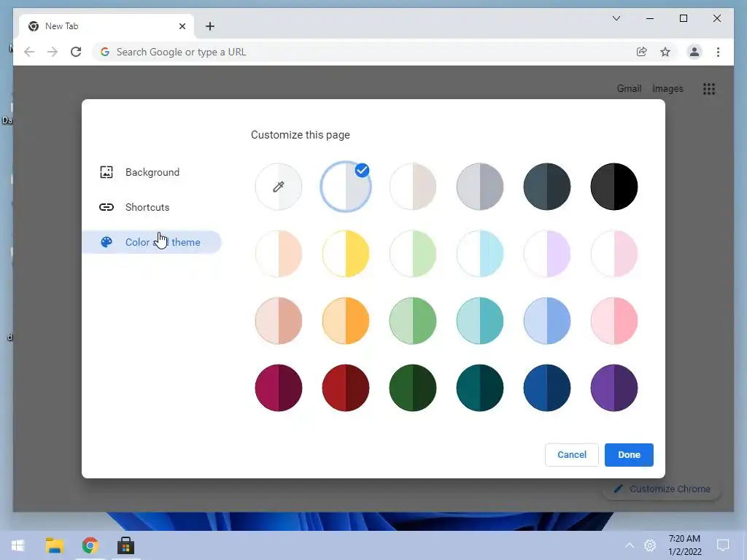This screenshot has width=747, height=560.
Task: Select the periwinkle blue theme swatch
Action: point(547,321)
